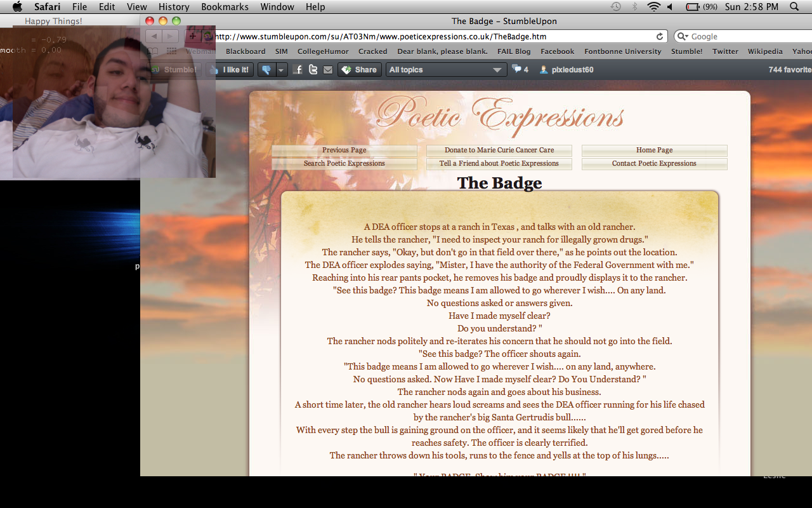Click the email envelope share icon
The width and height of the screenshot is (812, 508).
click(327, 70)
